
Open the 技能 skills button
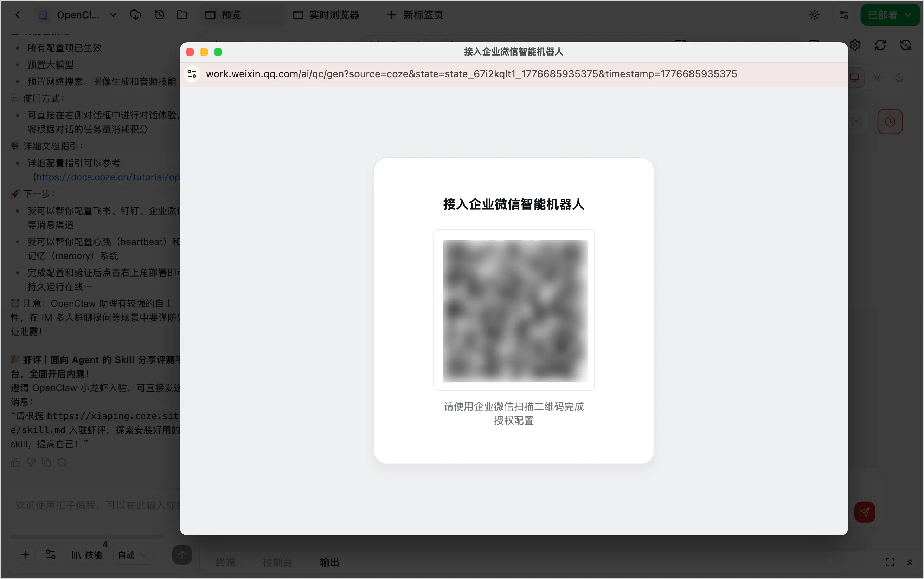pos(88,555)
